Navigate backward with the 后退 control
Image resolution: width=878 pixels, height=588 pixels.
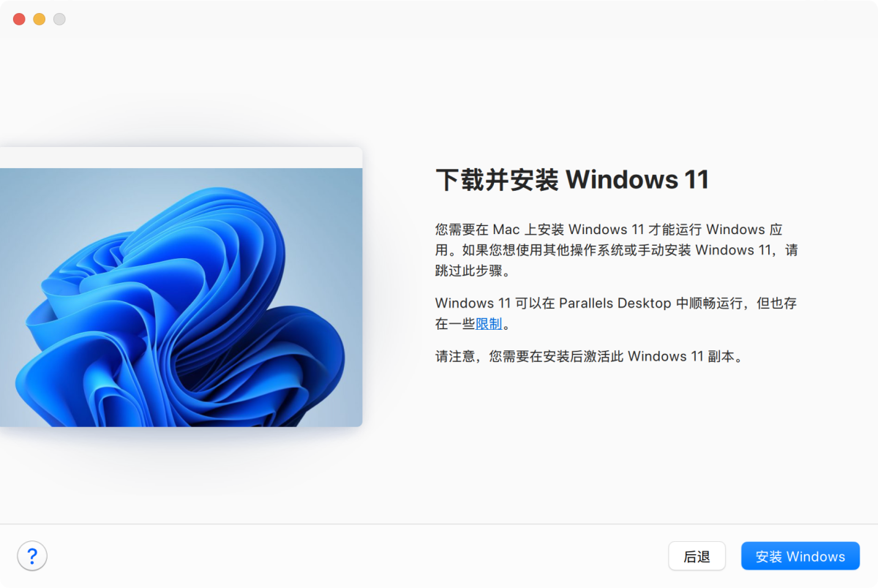(697, 556)
